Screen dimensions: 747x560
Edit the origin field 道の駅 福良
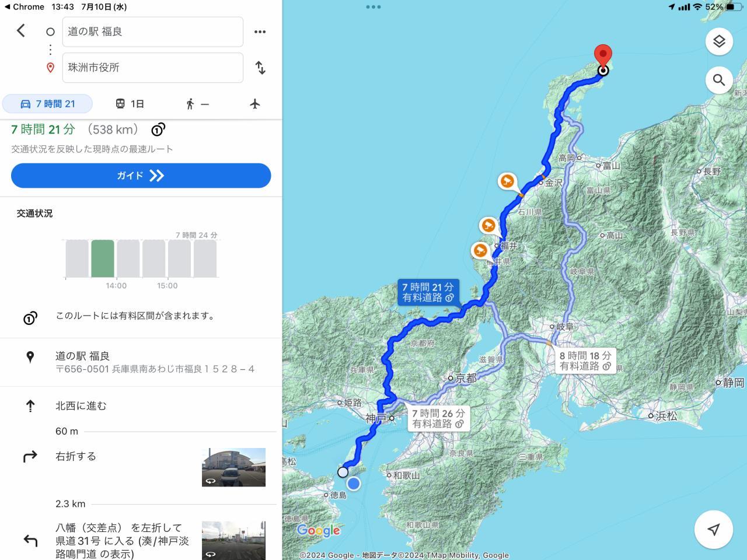point(153,32)
